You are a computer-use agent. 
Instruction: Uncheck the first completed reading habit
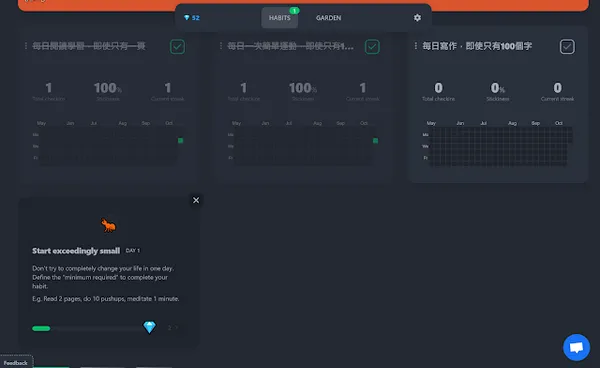[x=177, y=47]
